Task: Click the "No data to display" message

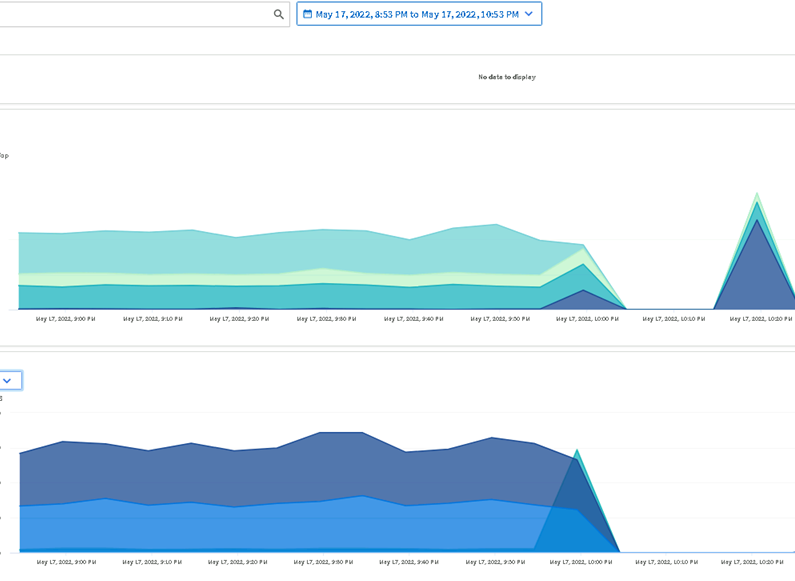Action: (506, 77)
